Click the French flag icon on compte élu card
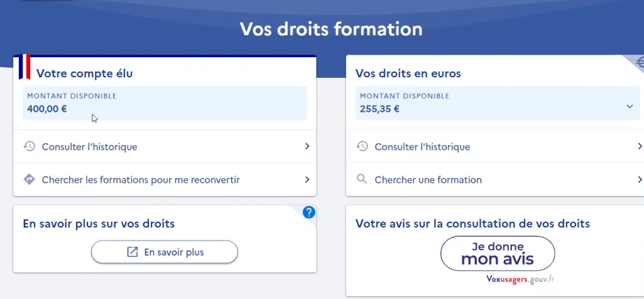This screenshot has width=644, height=299. pyautogui.click(x=25, y=67)
